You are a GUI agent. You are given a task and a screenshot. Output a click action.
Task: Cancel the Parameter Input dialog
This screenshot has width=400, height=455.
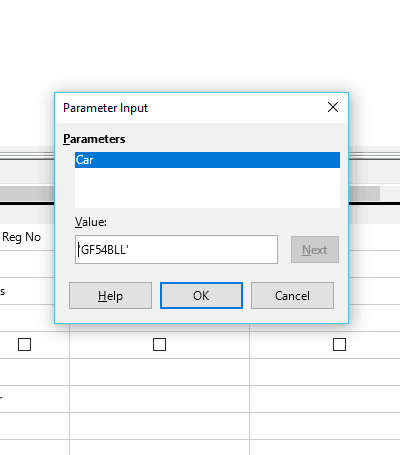292,296
